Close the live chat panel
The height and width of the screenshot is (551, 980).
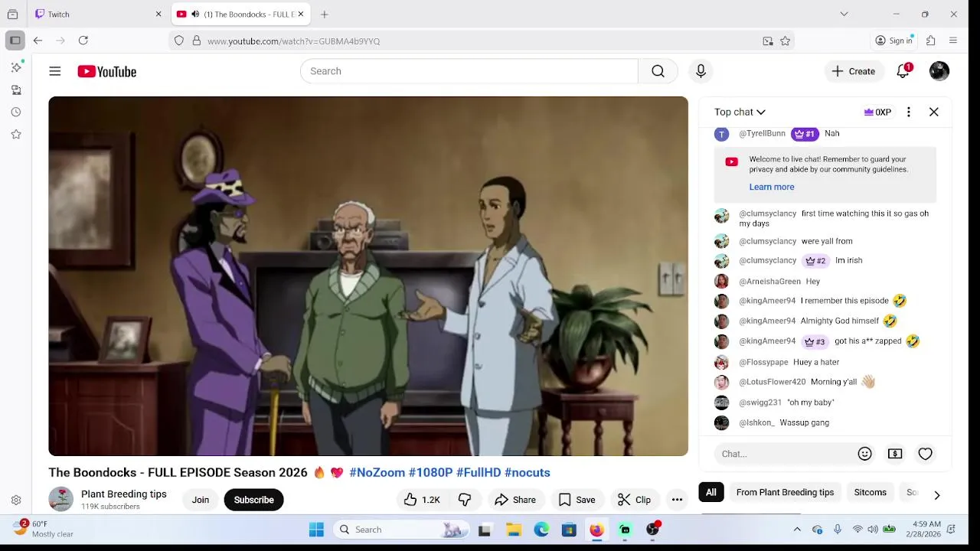pos(934,112)
